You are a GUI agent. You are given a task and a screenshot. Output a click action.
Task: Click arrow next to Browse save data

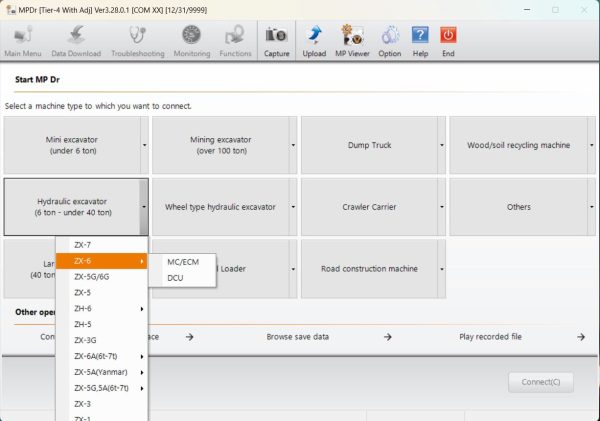tap(388, 337)
